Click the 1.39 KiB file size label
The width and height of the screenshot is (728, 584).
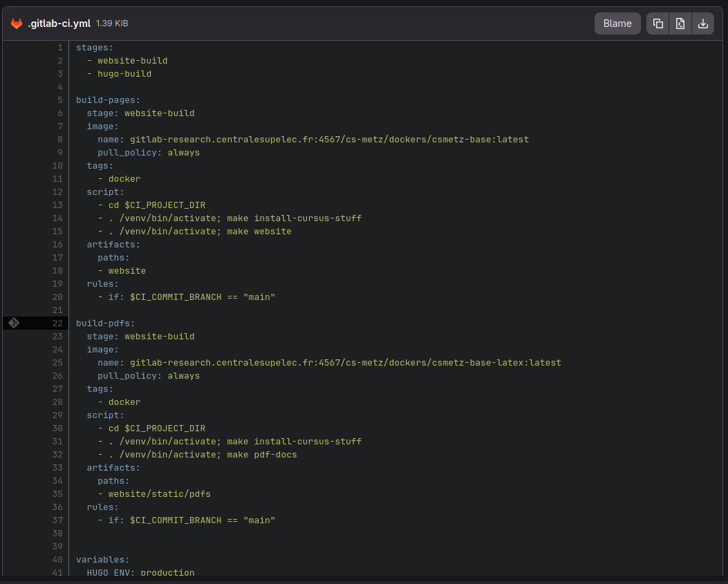point(112,23)
